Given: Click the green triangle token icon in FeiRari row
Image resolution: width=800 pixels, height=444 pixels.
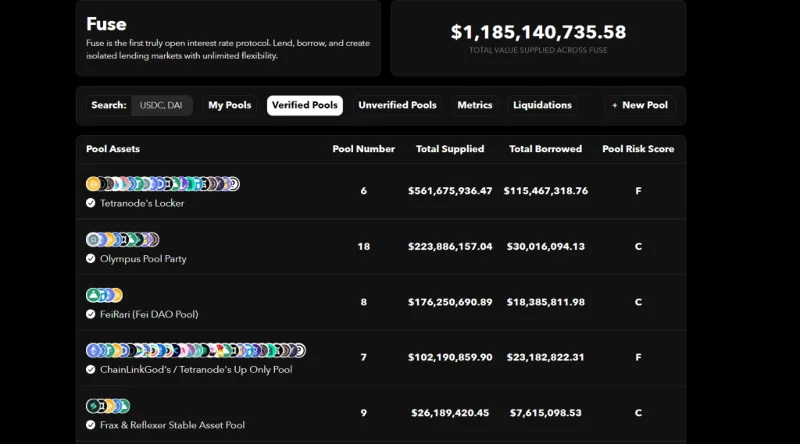Looking at the screenshot, I should [93, 295].
